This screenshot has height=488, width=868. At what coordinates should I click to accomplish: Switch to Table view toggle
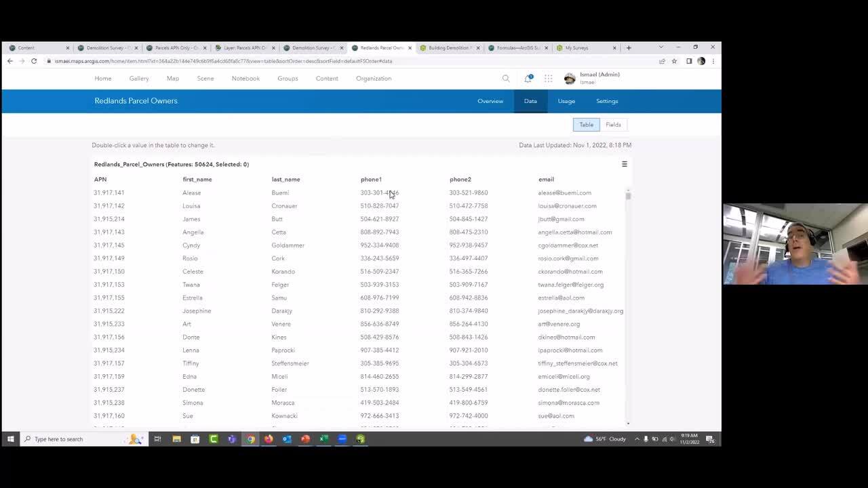coord(586,125)
